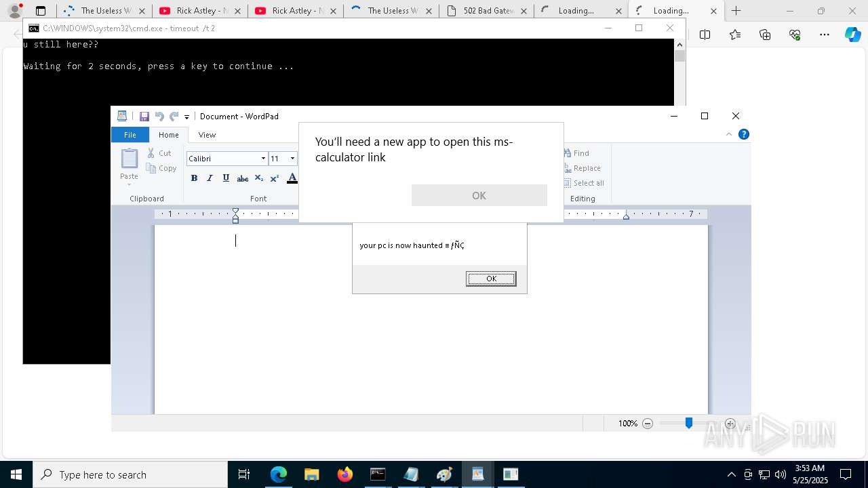The image size is (868, 488).
Task: Click the volume speaker tray icon
Action: [781, 474]
